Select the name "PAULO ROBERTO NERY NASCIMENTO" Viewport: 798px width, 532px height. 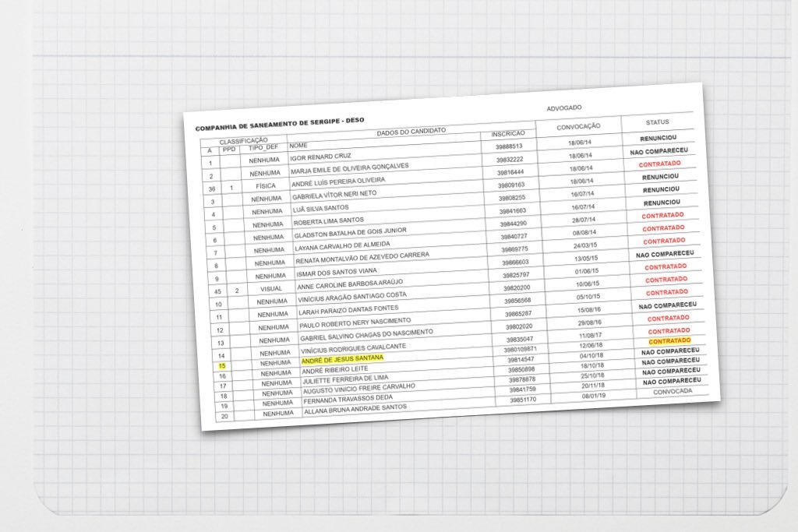[355, 322]
